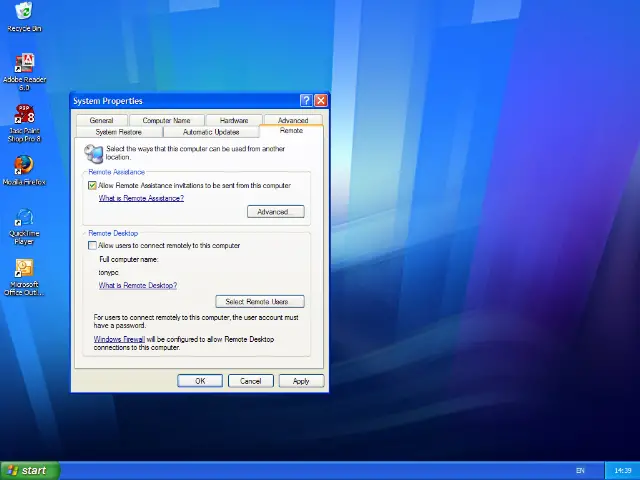Screen dimensions: 640x480
Task: Launch Adobe Reader 8.0 from desktop
Action: click(24, 65)
